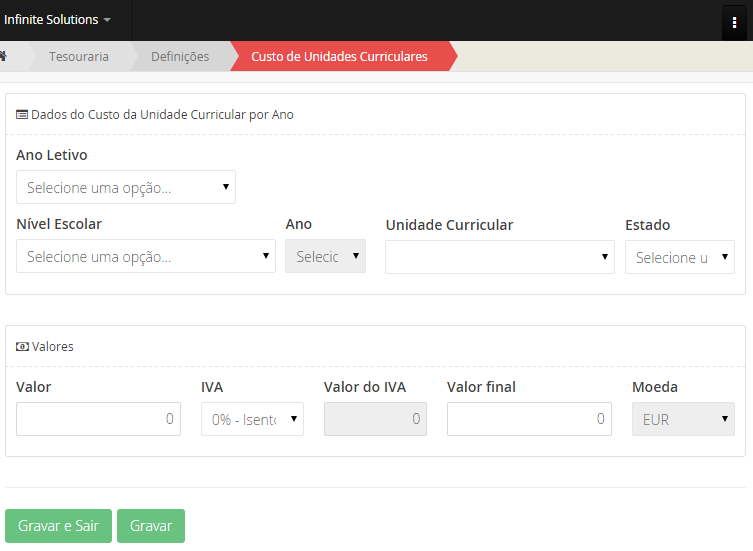Expand the Nível Escolar selector

tap(146, 256)
